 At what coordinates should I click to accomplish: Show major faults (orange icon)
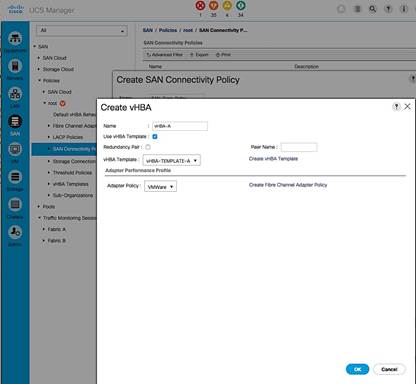214,6
